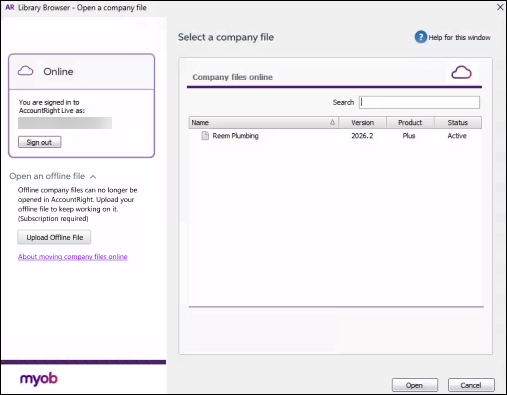
Task: Click the Sign out button
Action: click(39, 142)
